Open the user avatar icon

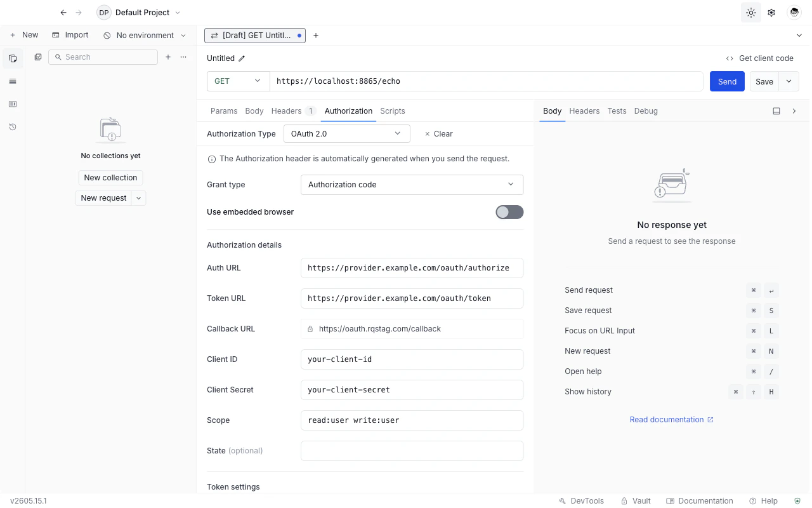click(794, 13)
